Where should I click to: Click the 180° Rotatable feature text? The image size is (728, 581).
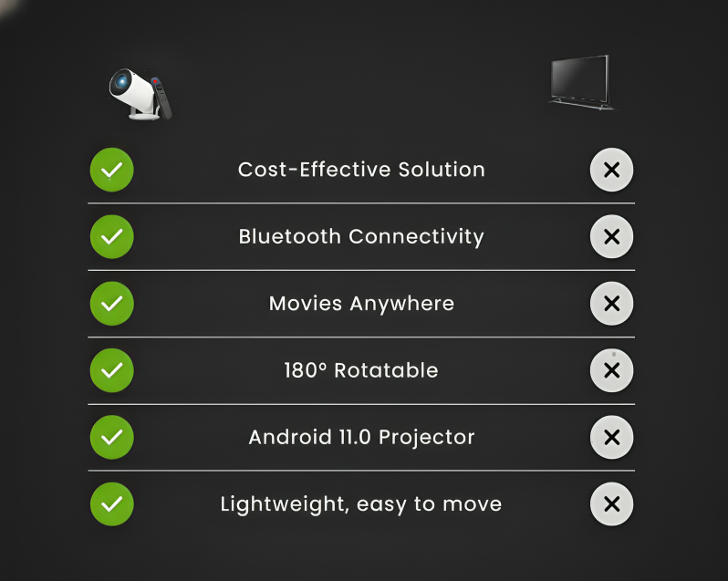[361, 370]
